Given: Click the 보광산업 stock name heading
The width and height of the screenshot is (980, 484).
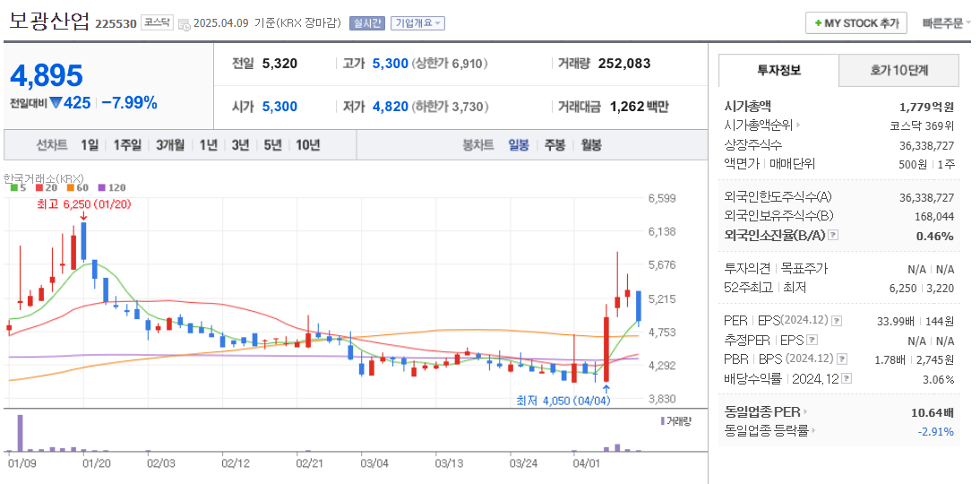Looking at the screenshot, I should tap(49, 21).
